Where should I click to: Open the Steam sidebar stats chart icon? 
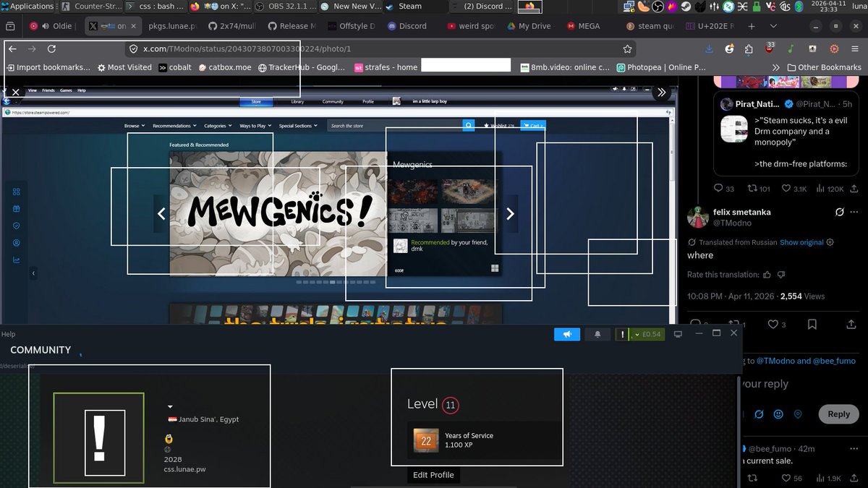[16, 260]
